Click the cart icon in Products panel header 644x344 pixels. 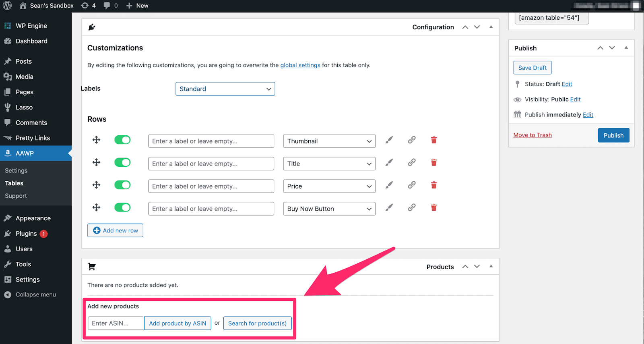(92, 267)
